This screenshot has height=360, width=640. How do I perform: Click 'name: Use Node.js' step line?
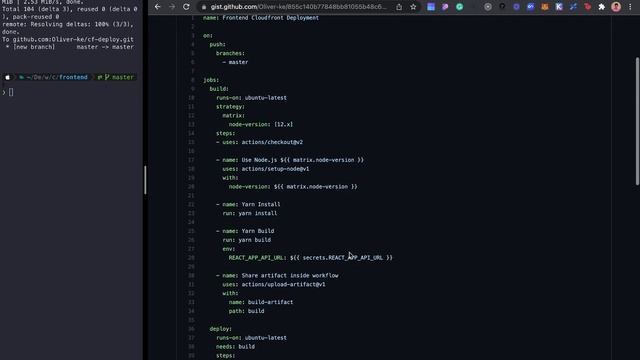(x=290, y=160)
